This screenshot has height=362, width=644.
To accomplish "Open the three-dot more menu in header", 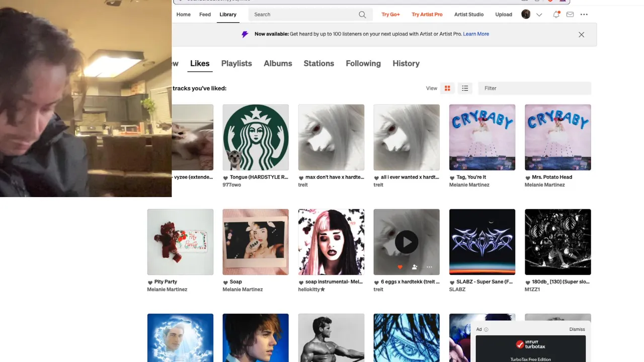I will tap(584, 15).
